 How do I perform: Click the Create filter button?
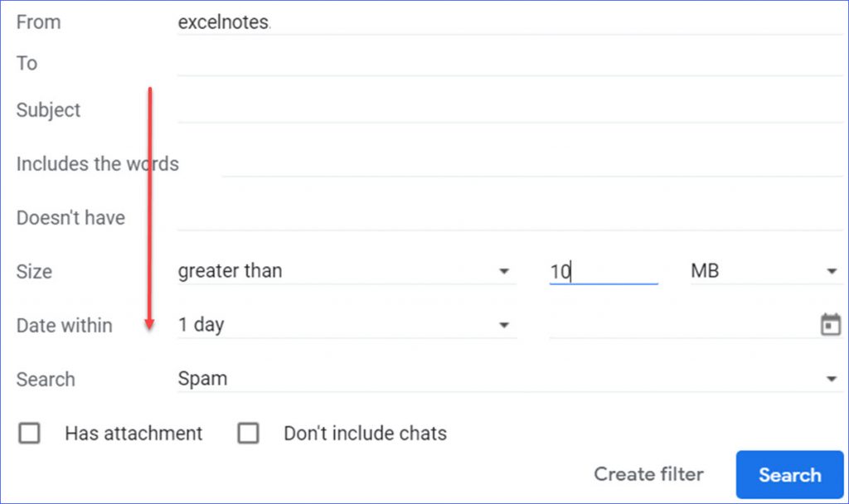(648, 475)
